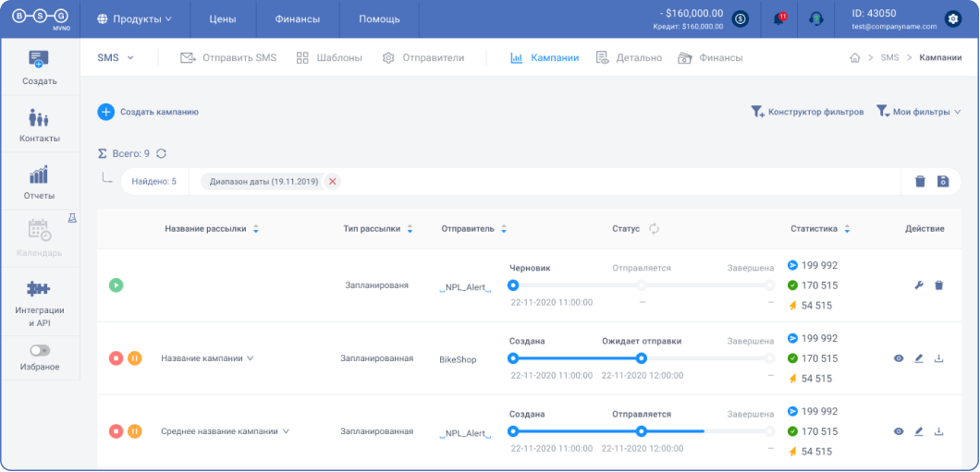Open account settings gear icon

953,18
